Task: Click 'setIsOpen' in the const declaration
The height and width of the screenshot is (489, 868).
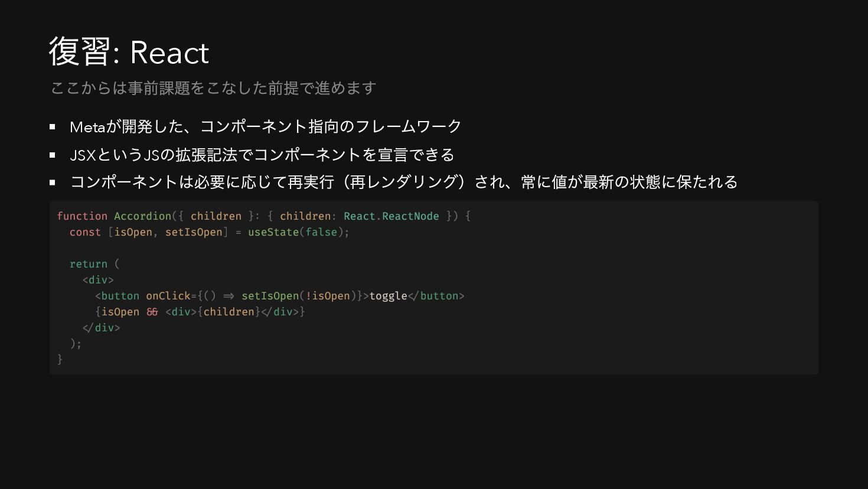Action: pyautogui.click(x=194, y=232)
